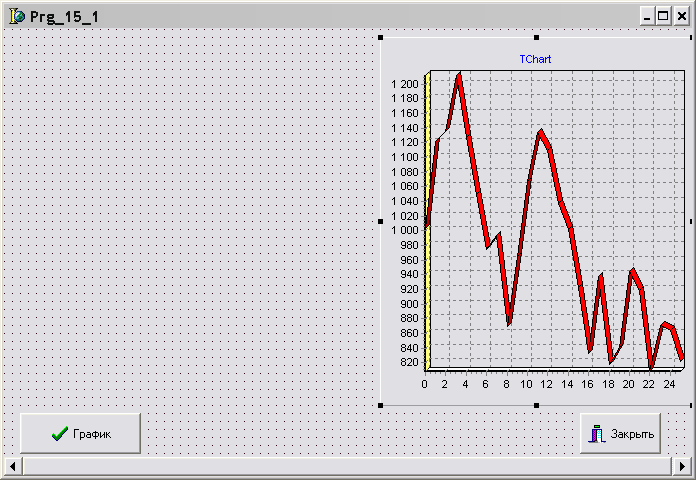Click the right arrow of the horizontal scrollbar
The height and width of the screenshot is (480, 696).
click(682, 466)
